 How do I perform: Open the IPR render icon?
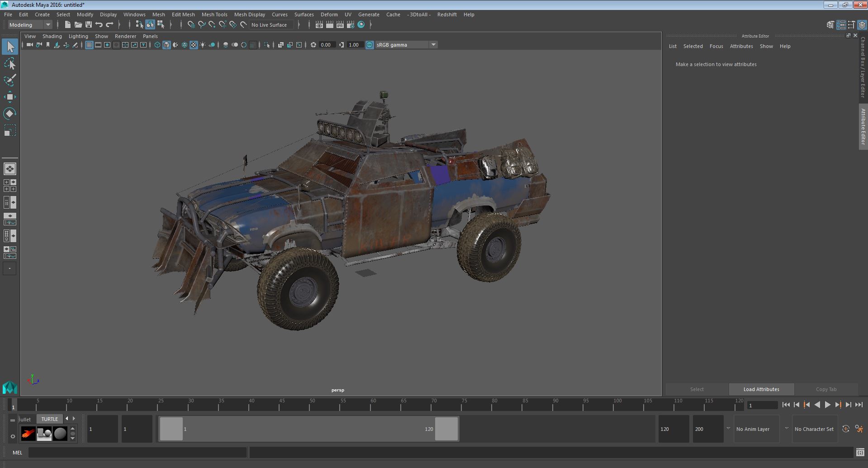[340, 25]
